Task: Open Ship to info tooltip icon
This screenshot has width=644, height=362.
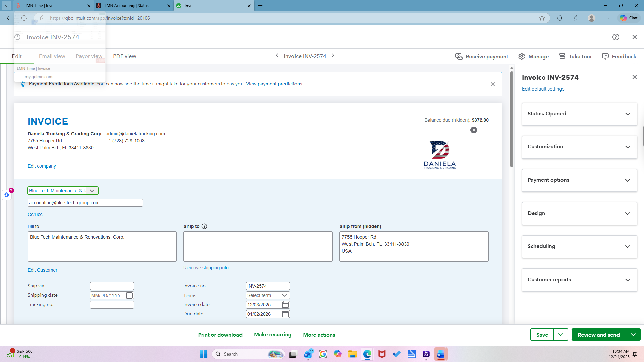Action: pos(204,226)
